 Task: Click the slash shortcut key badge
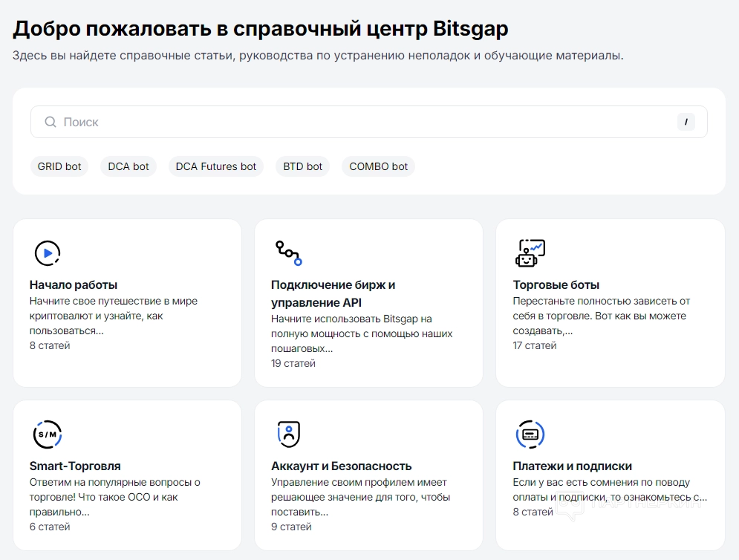[x=686, y=122]
